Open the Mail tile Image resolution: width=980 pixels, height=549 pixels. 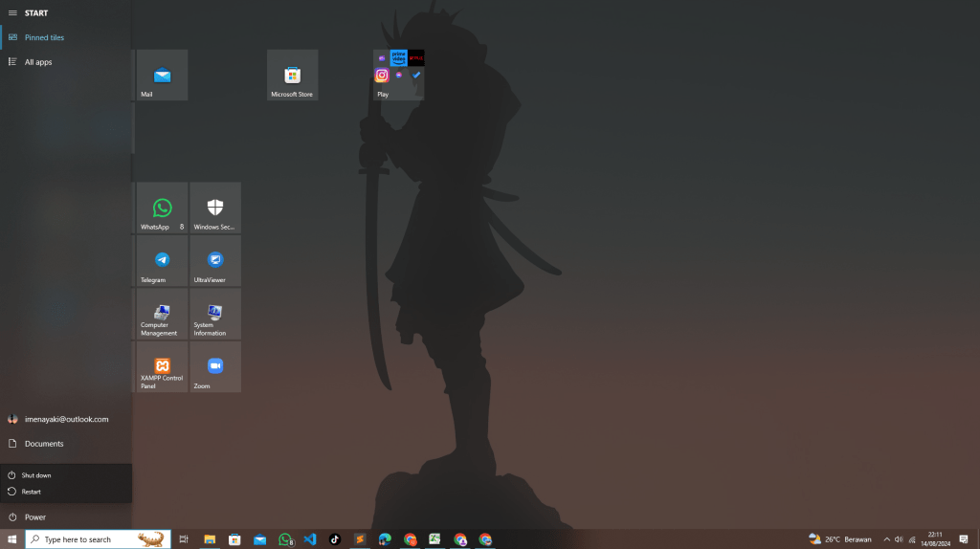[162, 76]
